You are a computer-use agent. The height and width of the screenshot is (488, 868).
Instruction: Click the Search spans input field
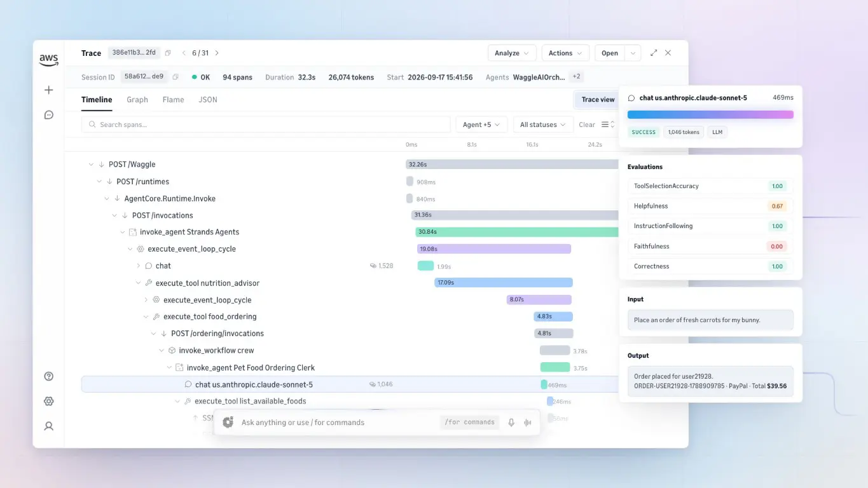tap(266, 125)
